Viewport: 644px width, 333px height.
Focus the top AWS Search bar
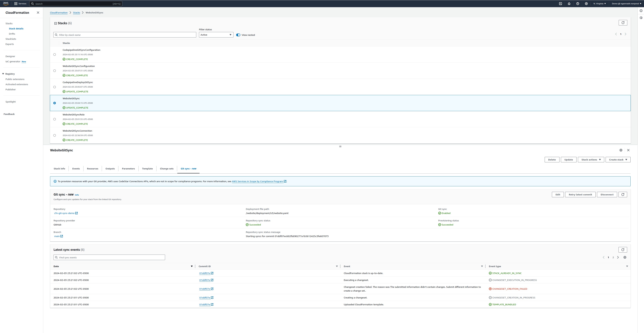(76, 3)
